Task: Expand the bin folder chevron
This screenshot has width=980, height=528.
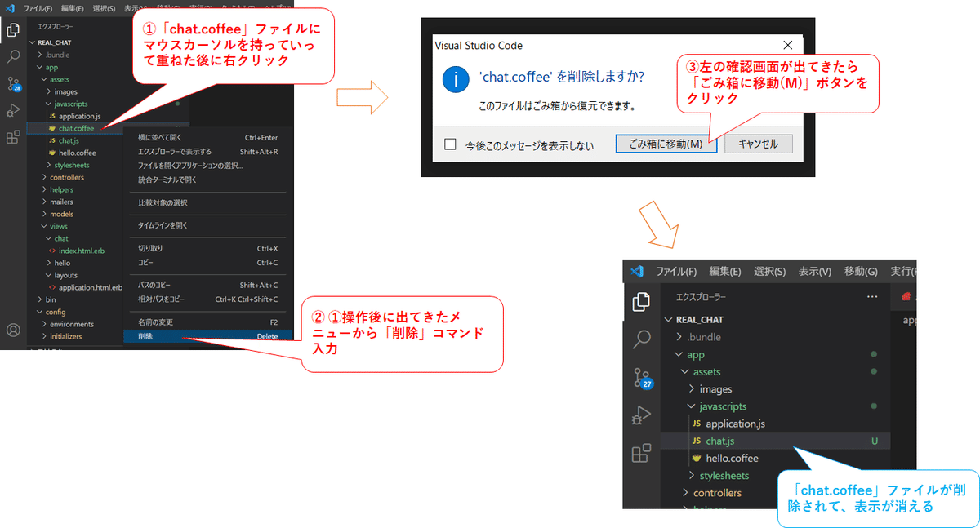Action: click(38, 299)
